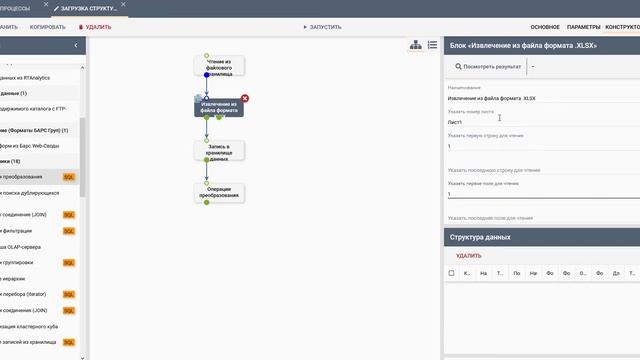
Task: Click SQL badge on 'записей из хранилища' row
Action: coord(69,342)
